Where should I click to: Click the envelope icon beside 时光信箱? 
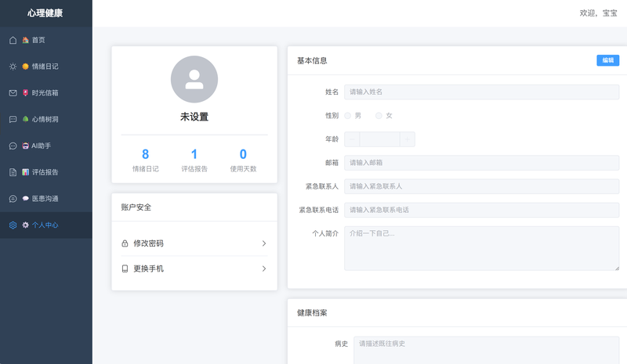point(13,93)
